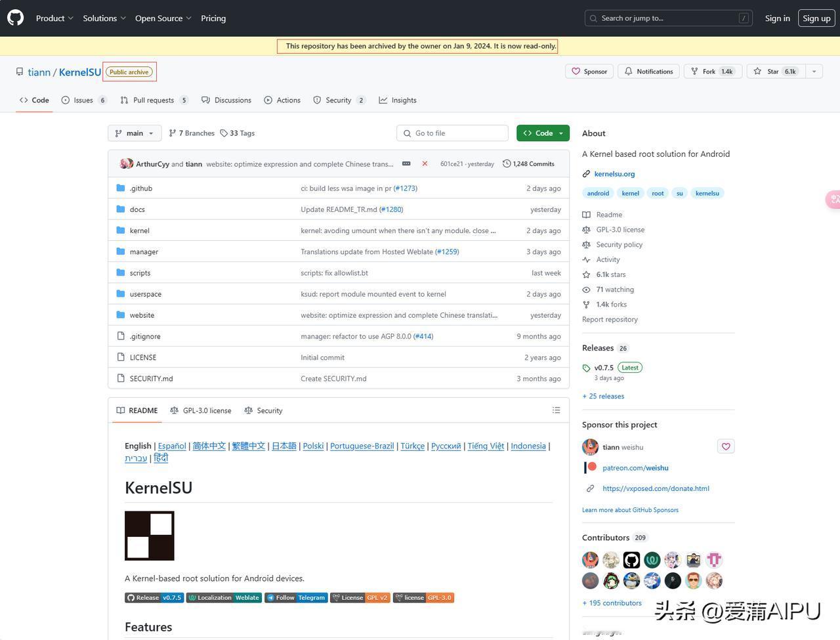Click the Notifications bell button
The height and width of the screenshot is (640, 840).
(648, 72)
